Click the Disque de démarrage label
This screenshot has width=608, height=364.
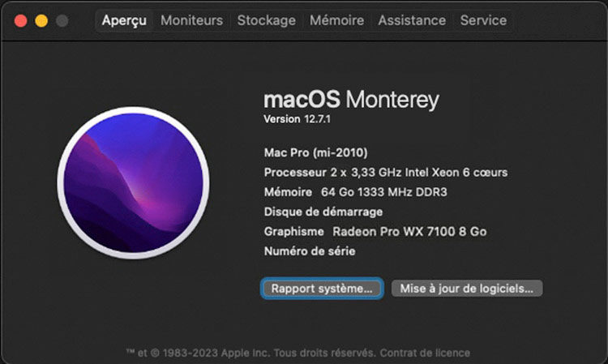click(323, 212)
